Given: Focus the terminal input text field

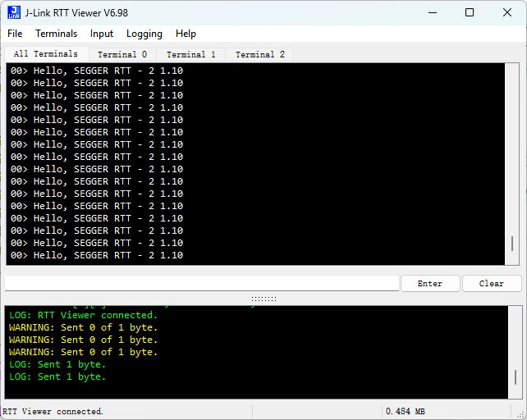Looking at the screenshot, I should [x=202, y=284].
